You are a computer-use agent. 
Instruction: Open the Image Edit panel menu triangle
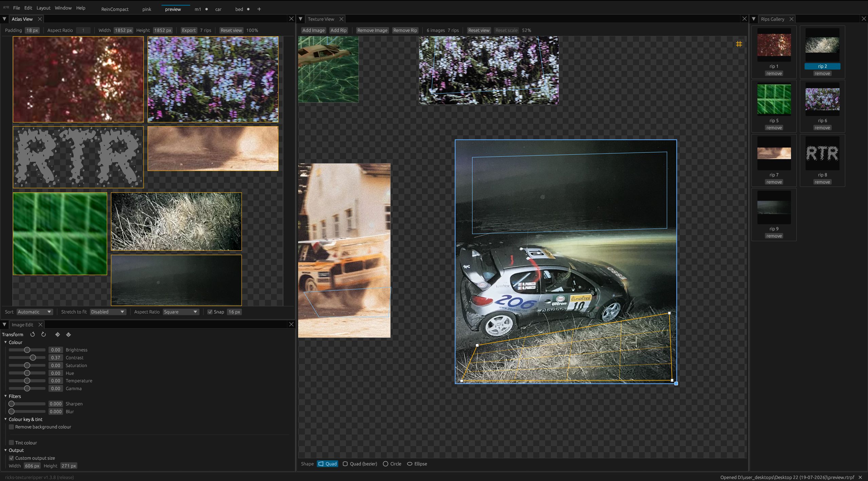[x=4, y=325]
